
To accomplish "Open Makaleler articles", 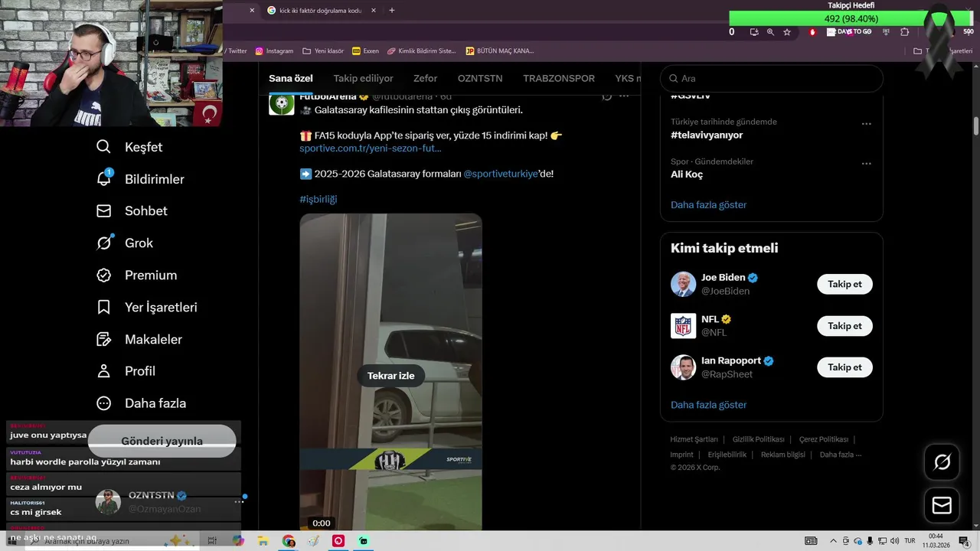I will pyautogui.click(x=139, y=340).
